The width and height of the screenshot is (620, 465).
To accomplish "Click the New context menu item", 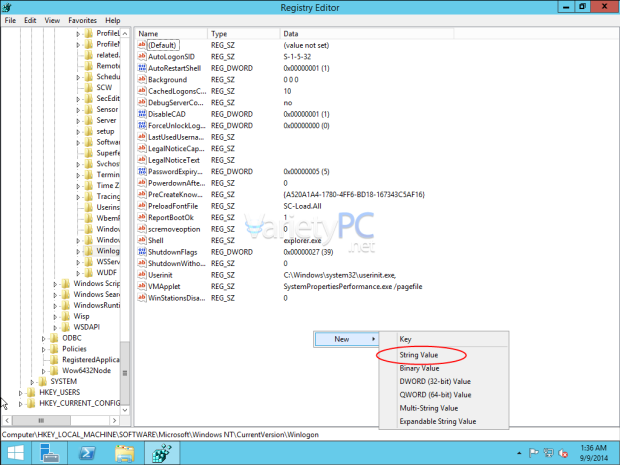I will pos(346,339).
